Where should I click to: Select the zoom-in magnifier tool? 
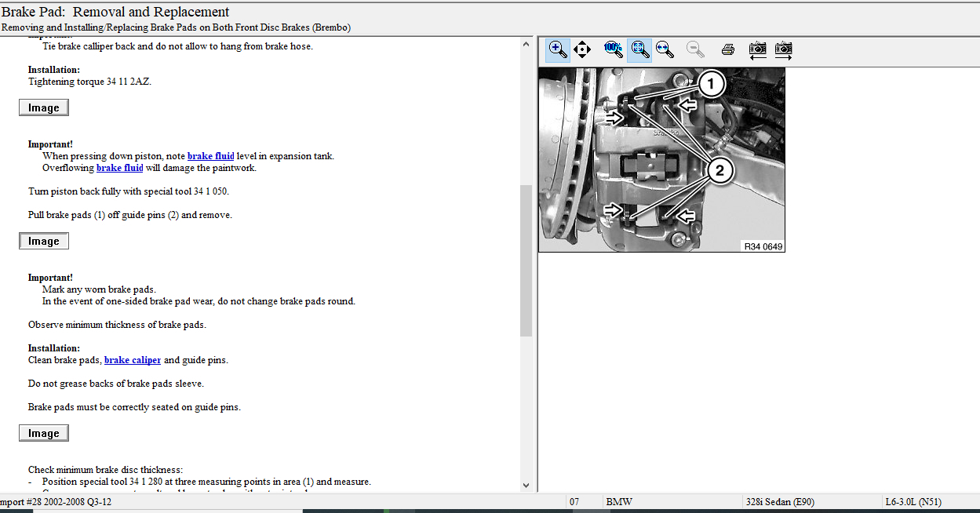click(558, 49)
